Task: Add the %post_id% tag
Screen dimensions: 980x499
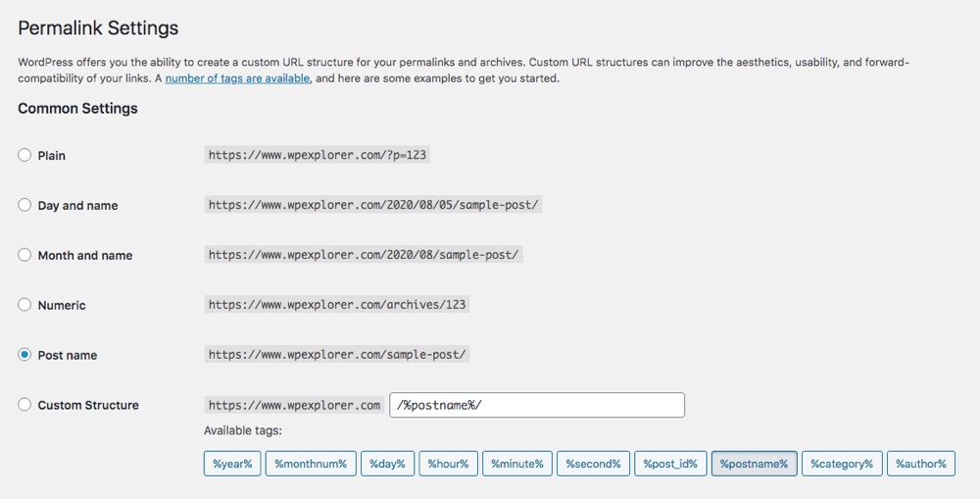Action: (670, 464)
